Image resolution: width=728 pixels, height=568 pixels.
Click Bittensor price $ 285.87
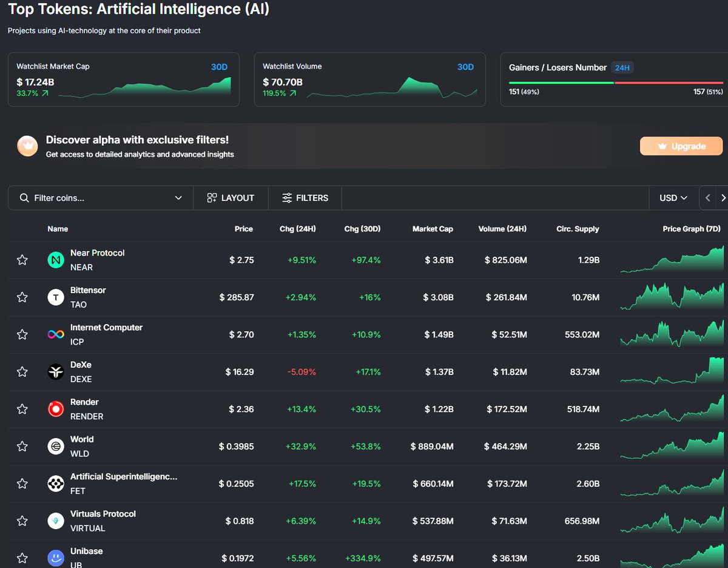click(x=237, y=297)
